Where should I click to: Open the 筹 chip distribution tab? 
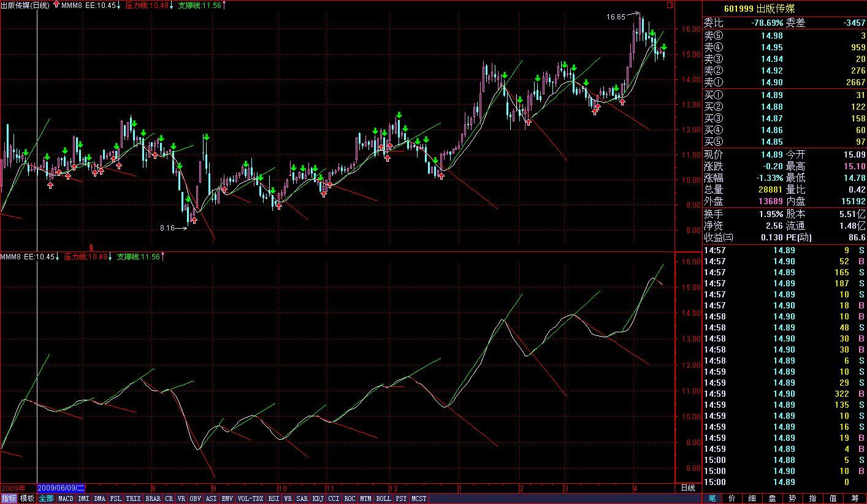[x=855, y=499]
